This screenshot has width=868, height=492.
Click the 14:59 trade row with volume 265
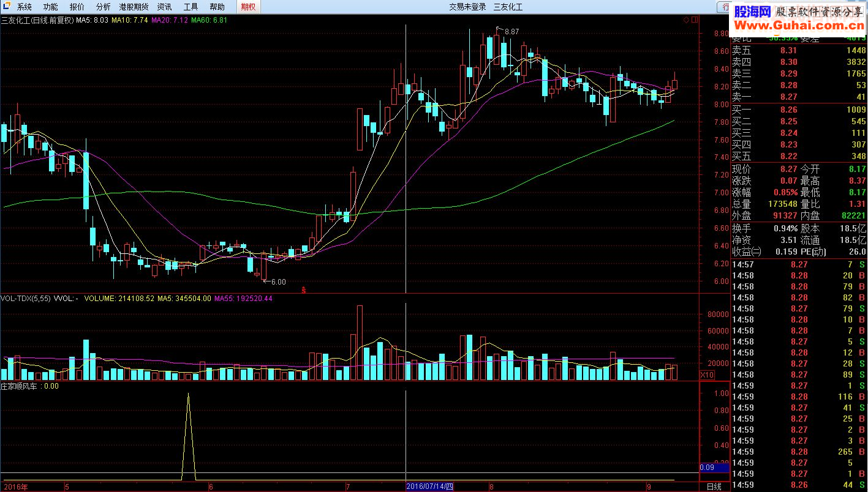799,452
